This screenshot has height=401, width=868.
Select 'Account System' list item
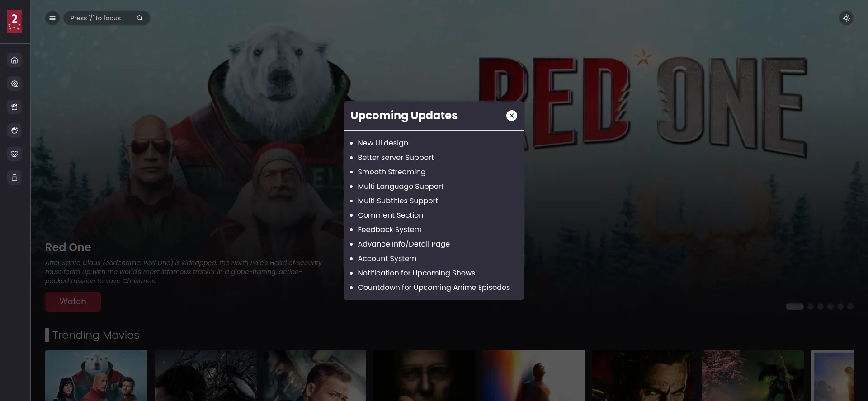(387, 259)
